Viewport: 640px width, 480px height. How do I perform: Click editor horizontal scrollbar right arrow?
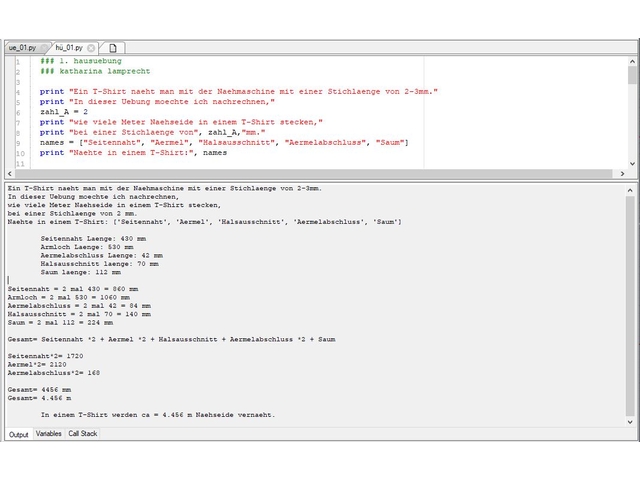(622, 173)
